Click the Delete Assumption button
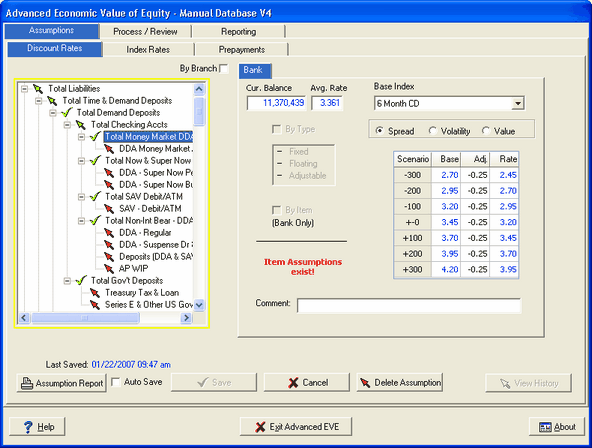Viewport: 592px width, 448px height. (x=399, y=383)
